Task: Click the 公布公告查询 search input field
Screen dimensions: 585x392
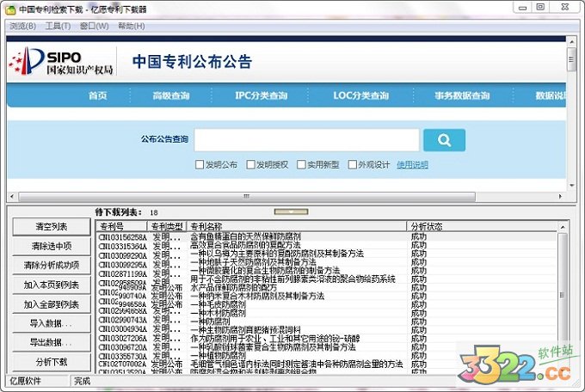Action: (x=307, y=140)
